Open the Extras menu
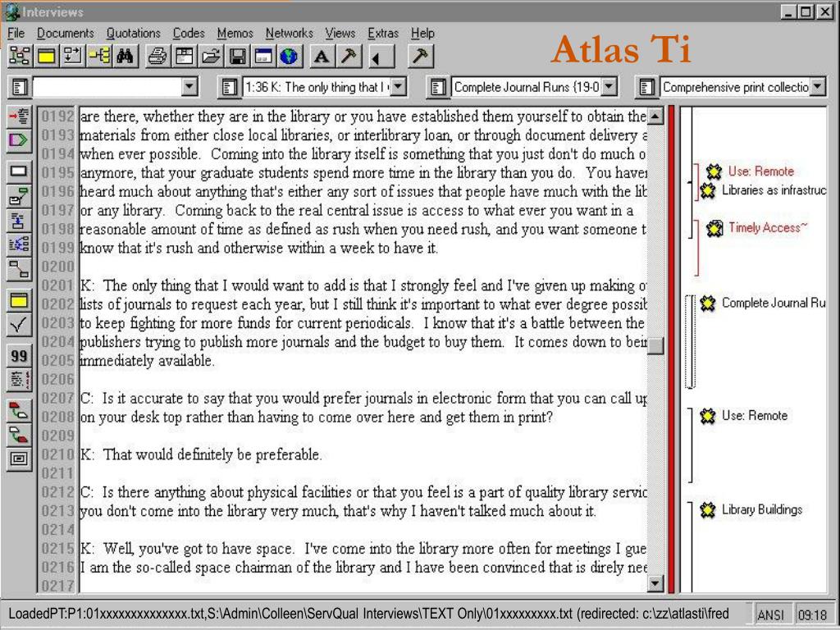840x630 pixels. pyautogui.click(x=383, y=33)
